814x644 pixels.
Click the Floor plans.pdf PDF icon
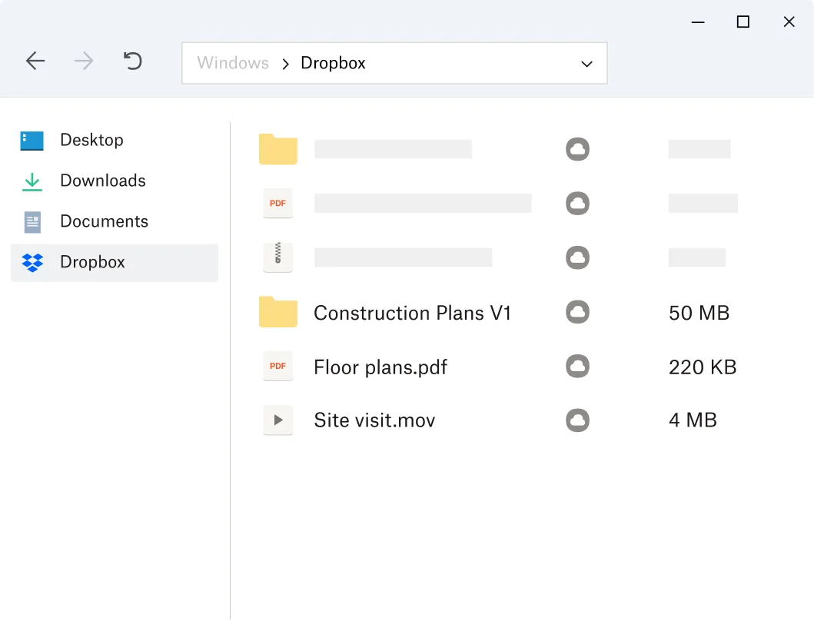pyautogui.click(x=277, y=366)
